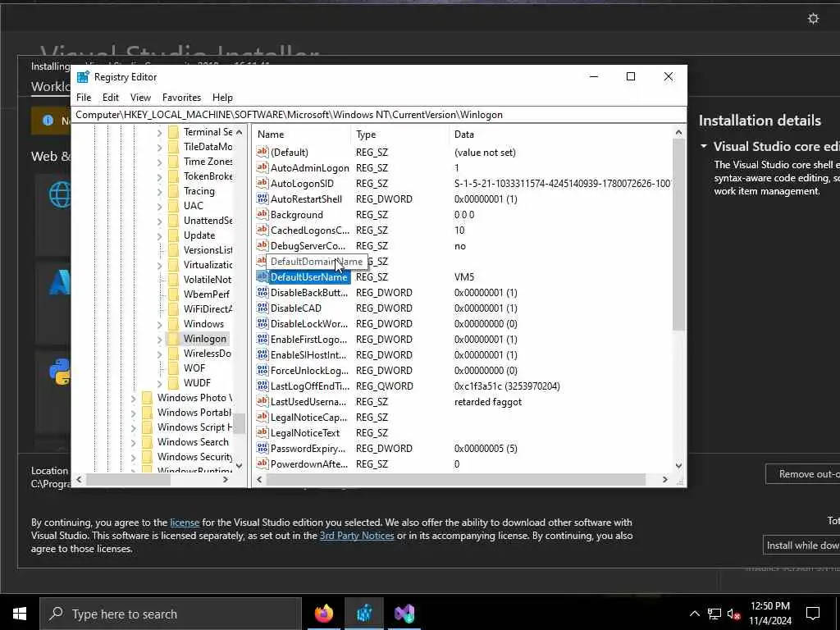This screenshot has height=630, width=840.
Task: Open Visual Studio Installer taskbar icon
Action: 404,614
